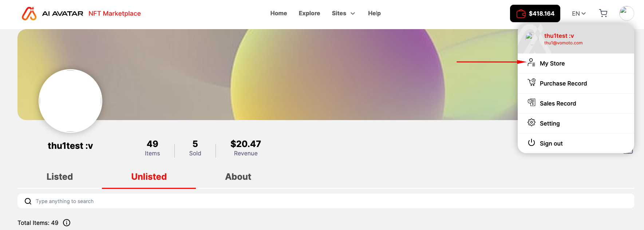Click the My Store person icon
This screenshot has height=230, width=644.
click(532, 63)
